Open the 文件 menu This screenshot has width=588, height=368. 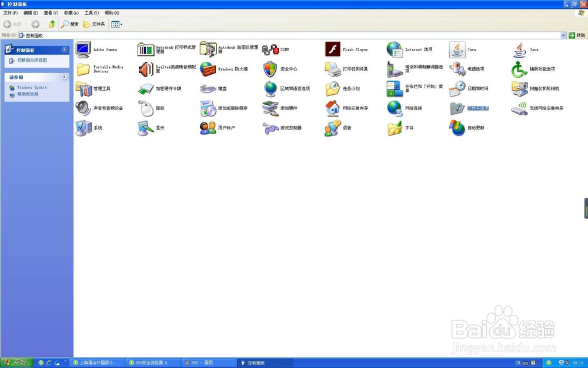(x=11, y=13)
